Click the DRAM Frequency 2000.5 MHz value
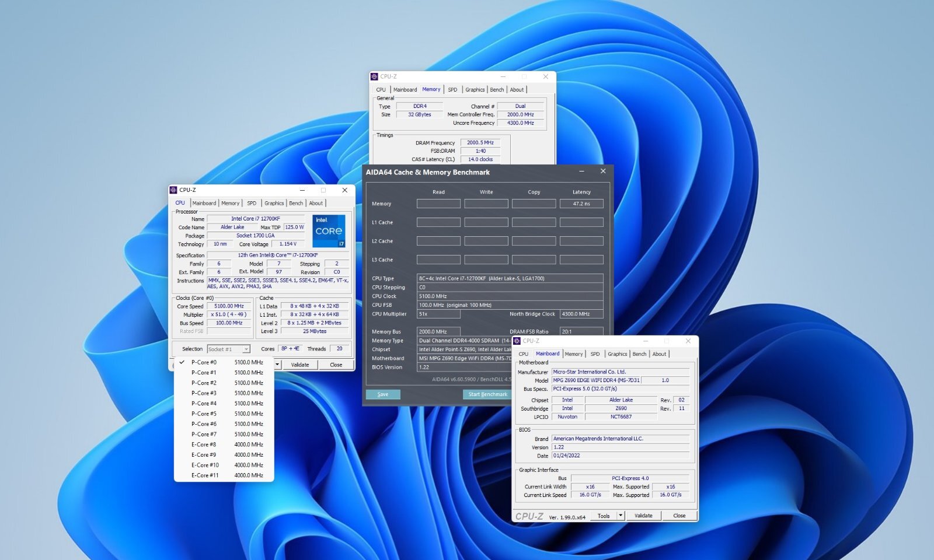This screenshot has width=934, height=560. [480, 142]
